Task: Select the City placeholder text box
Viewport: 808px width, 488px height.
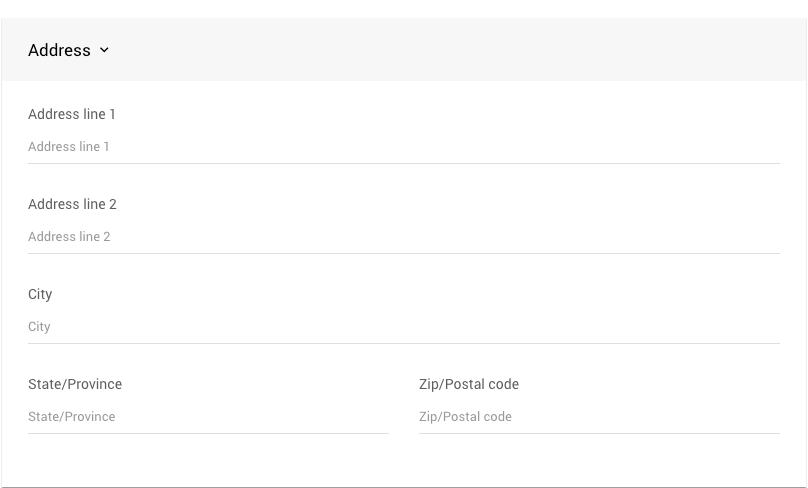Action: tap(39, 327)
